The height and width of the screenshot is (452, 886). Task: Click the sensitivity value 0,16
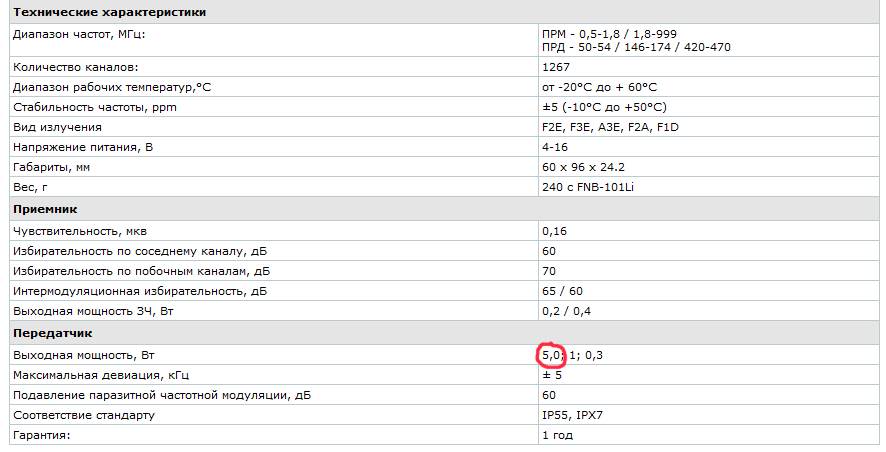pos(554,231)
